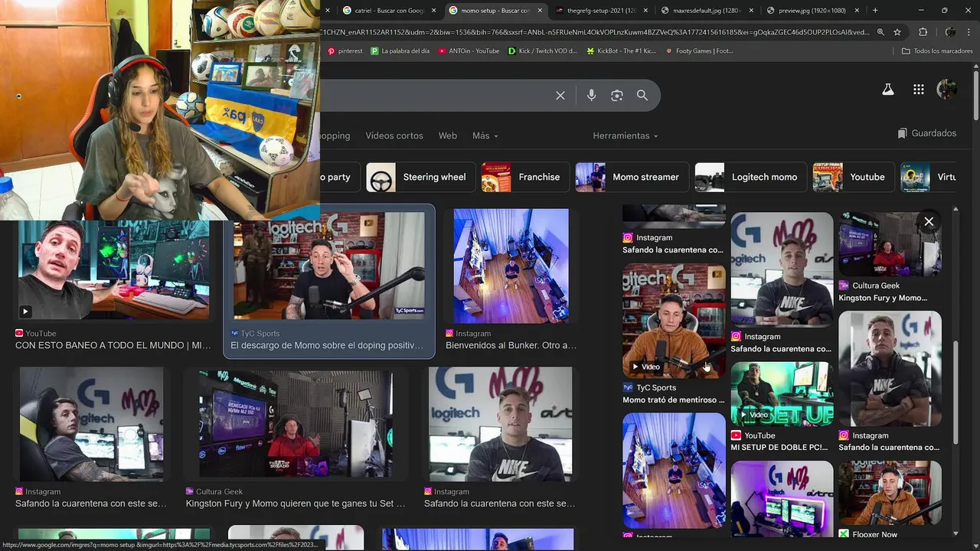The width and height of the screenshot is (980, 551).
Task: Clear the Google search box text
Action: click(x=560, y=96)
